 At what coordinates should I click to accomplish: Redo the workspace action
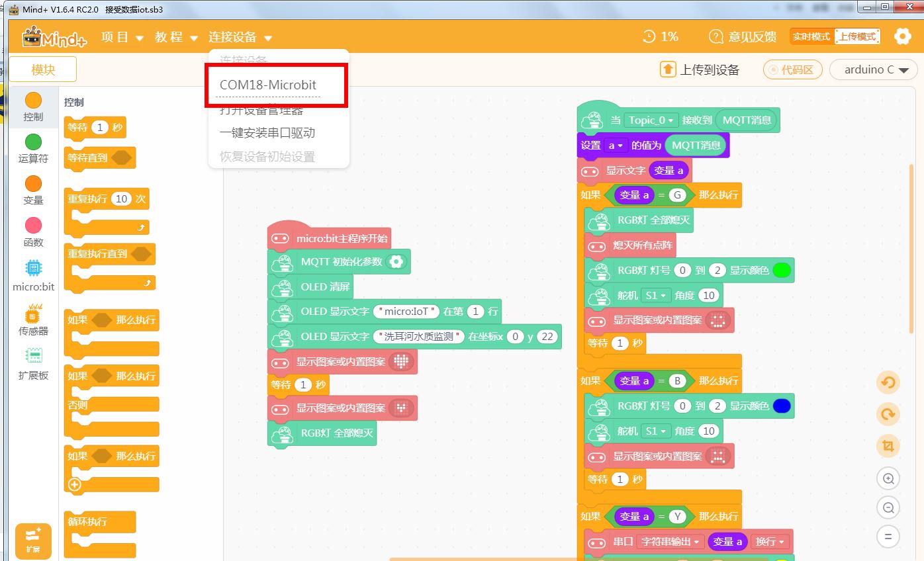click(x=888, y=415)
